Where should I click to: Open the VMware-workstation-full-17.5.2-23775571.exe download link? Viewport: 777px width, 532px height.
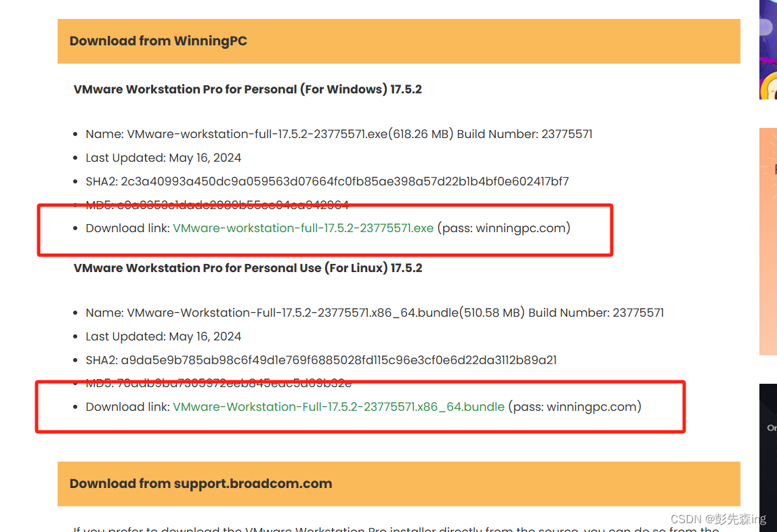tap(303, 228)
